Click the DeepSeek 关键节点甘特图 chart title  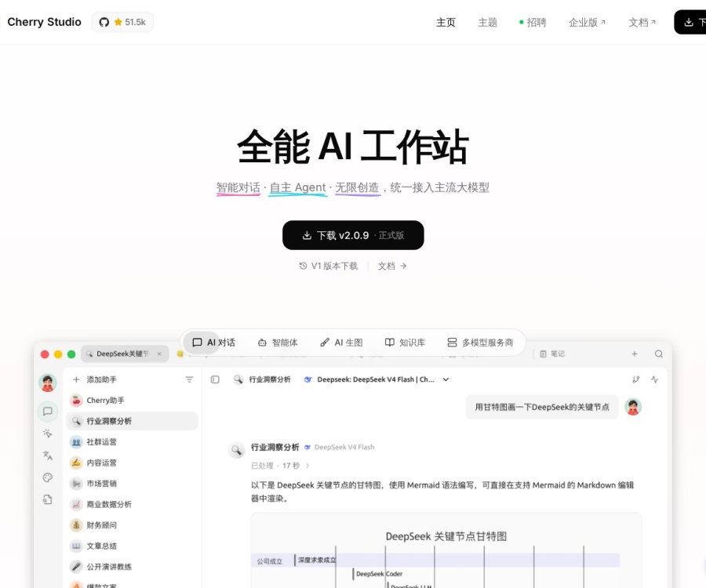(446, 536)
